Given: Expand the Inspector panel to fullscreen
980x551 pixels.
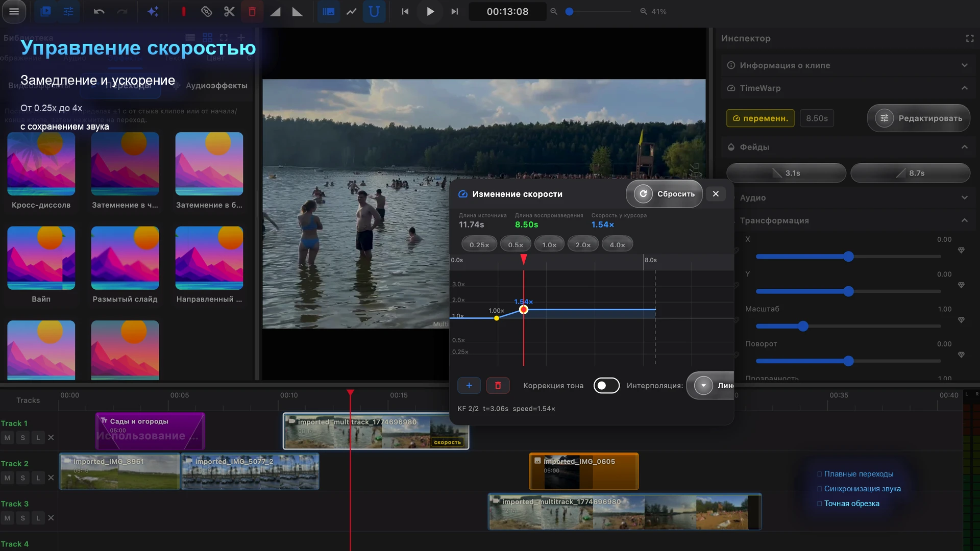Looking at the screenshot, I should coord(970,38).
